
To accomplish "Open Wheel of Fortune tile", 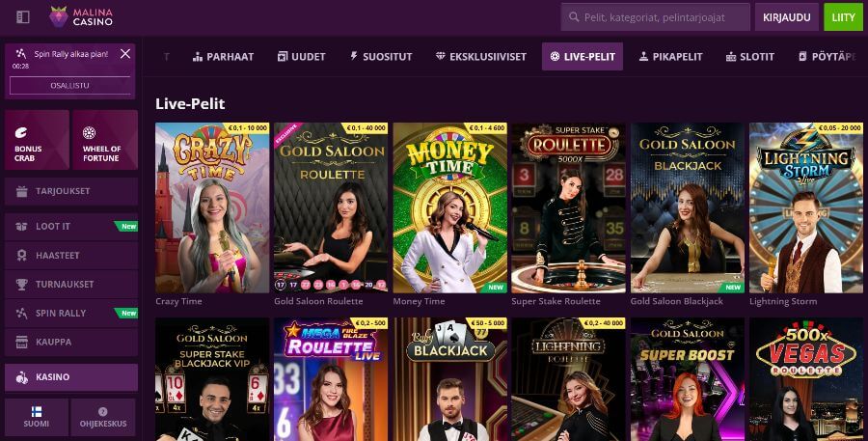I will tap(105, 140).
